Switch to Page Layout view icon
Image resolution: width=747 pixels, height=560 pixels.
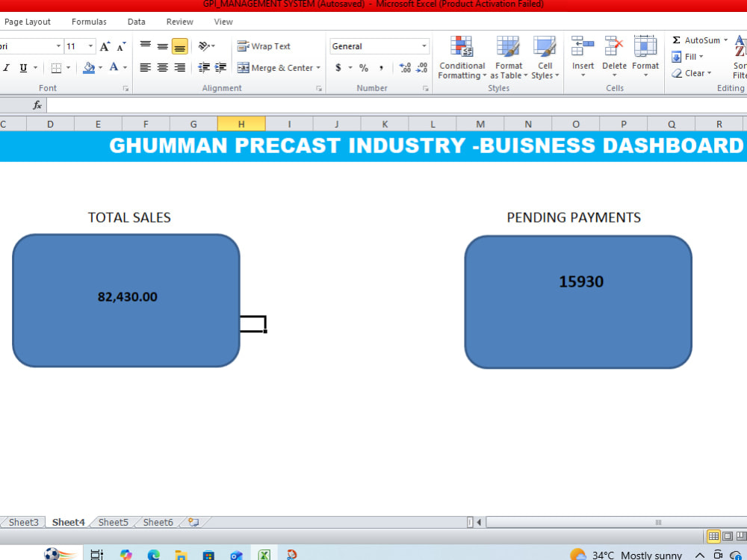(x=728, y=536)
